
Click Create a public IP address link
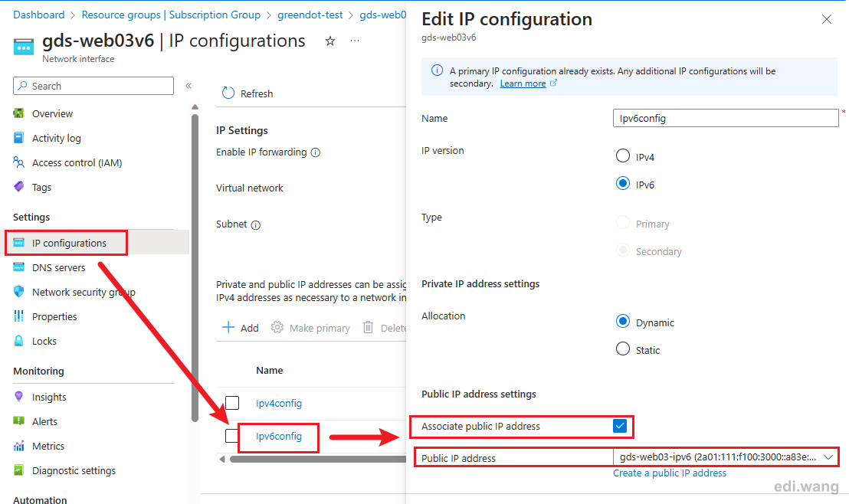point(669,473)
